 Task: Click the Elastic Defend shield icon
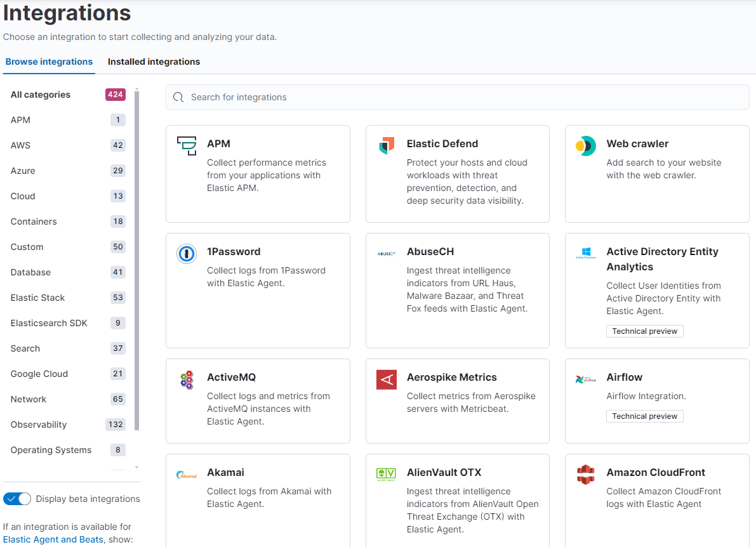coord(387,145)
